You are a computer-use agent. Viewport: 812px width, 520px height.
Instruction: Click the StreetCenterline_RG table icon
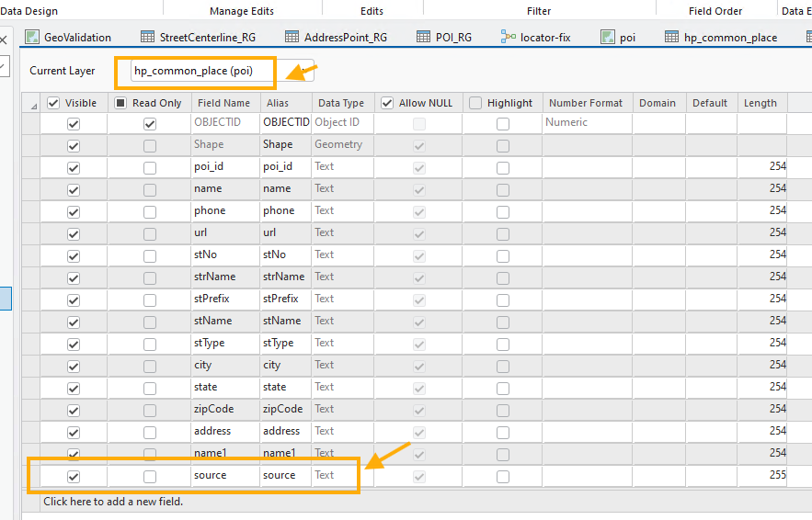click(x=147, y=38)
